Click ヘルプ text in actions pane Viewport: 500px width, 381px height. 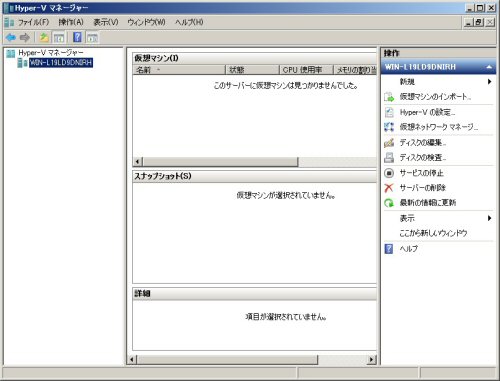(409, 249)
